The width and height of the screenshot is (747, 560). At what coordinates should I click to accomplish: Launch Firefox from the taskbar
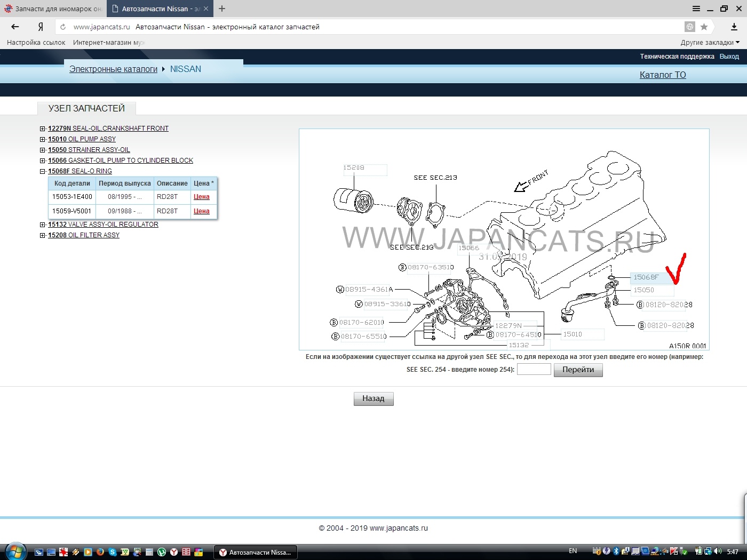tap(100, 552)
